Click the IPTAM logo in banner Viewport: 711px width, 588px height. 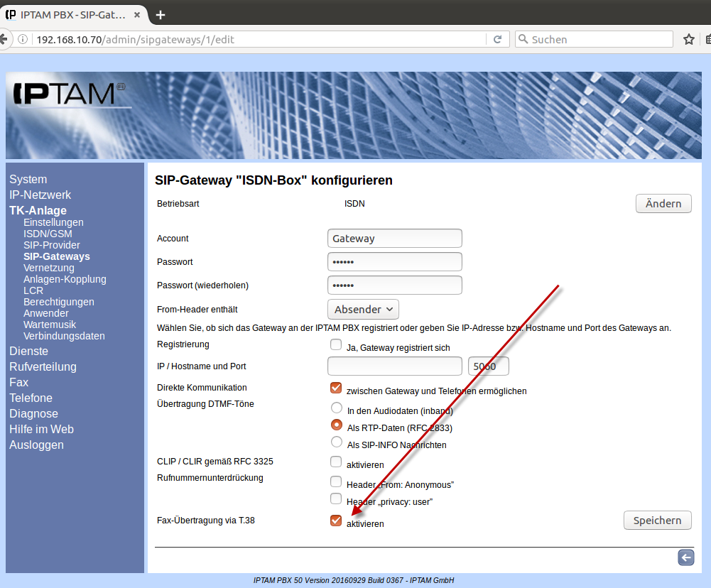69,94
